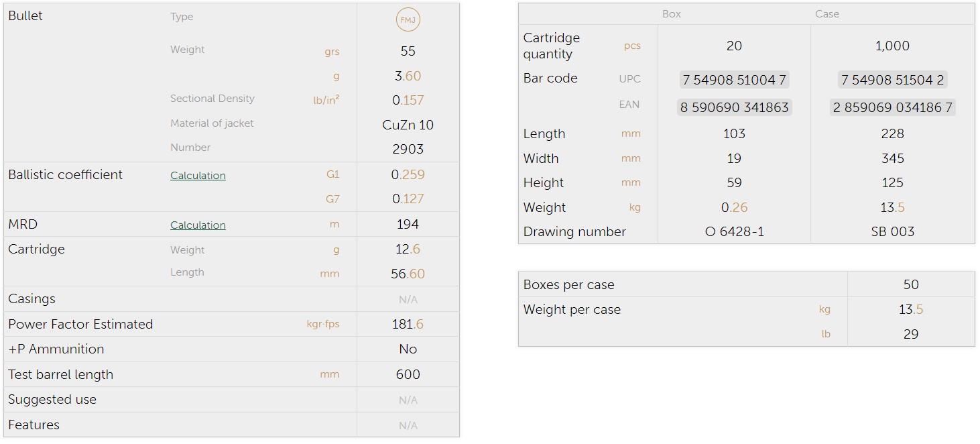Viewport: 980px width, 444px height.
Task: Click the G7 ballistic coefficient value 0.127
Action: (408, 199)
